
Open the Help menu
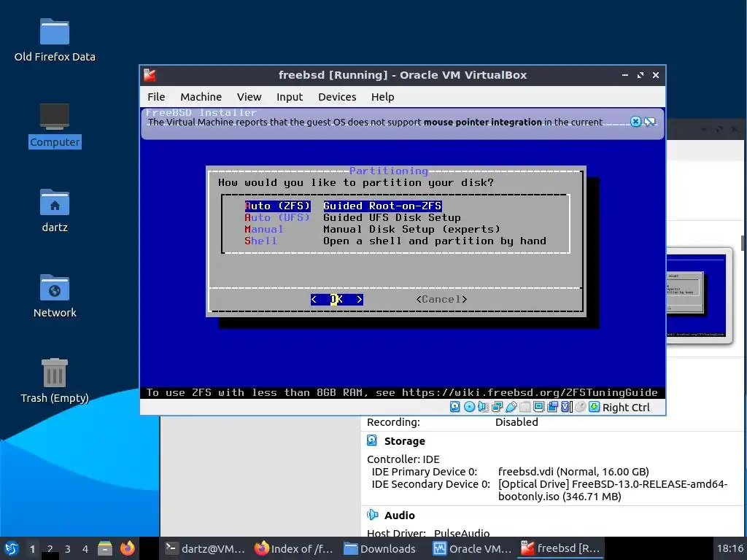pos(382,97)
